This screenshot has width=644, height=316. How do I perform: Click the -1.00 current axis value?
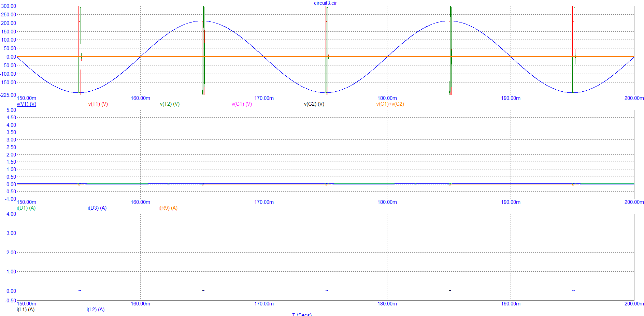click(x=11, y=199)
